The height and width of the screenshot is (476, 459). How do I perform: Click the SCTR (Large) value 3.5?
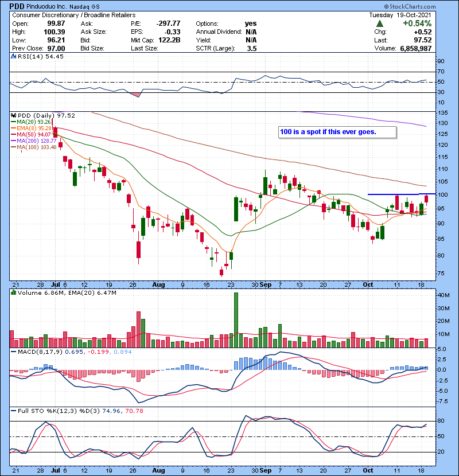252,48
